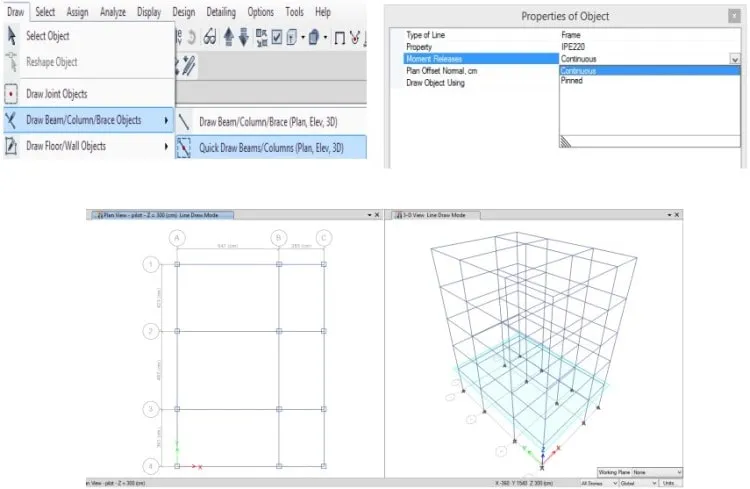Open the Working Plane dropdown
Screen dimensions: 750x489
point(657,472)
